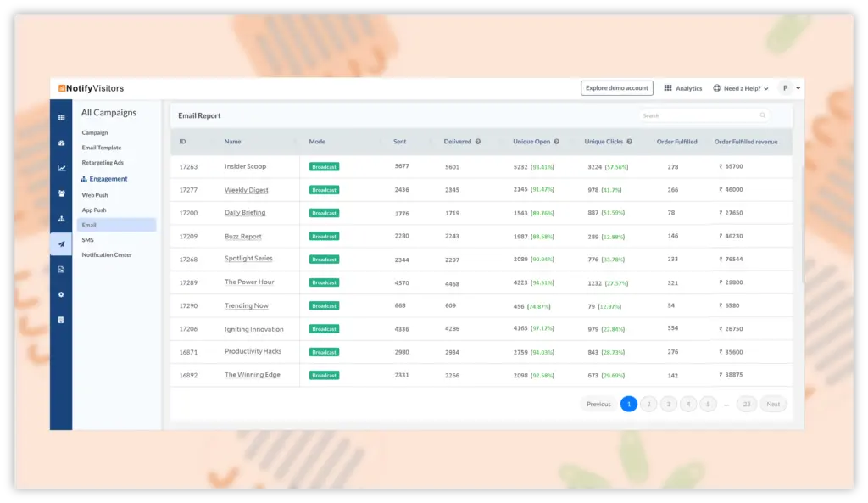Open the line chart analytics sidebar icon

tap(61, 168)
